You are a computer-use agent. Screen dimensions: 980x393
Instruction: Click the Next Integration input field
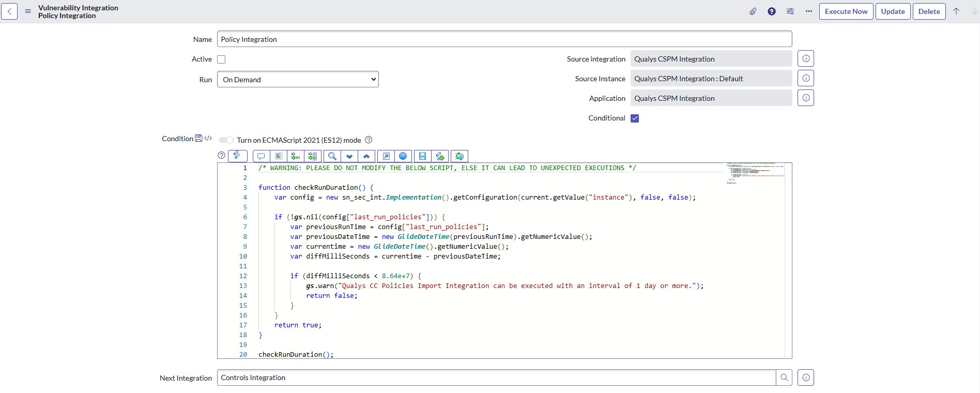click(496, 377)
